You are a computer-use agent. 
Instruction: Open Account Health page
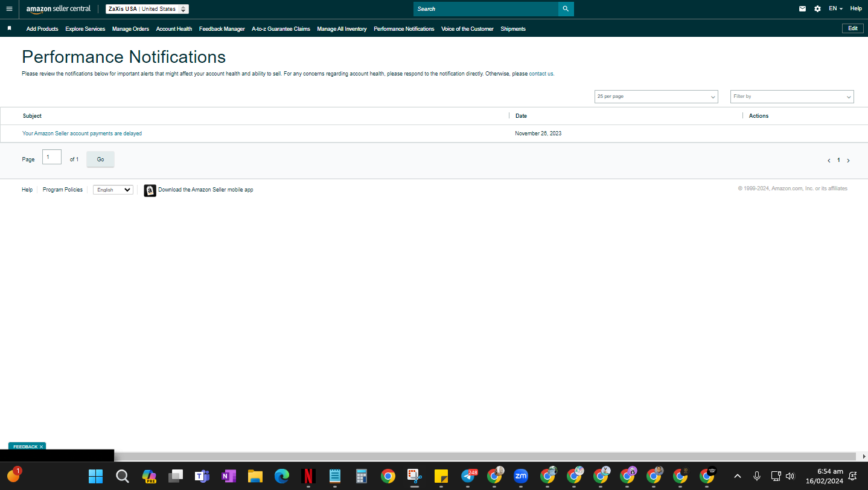pyautogui.click(x=174, y=29)
